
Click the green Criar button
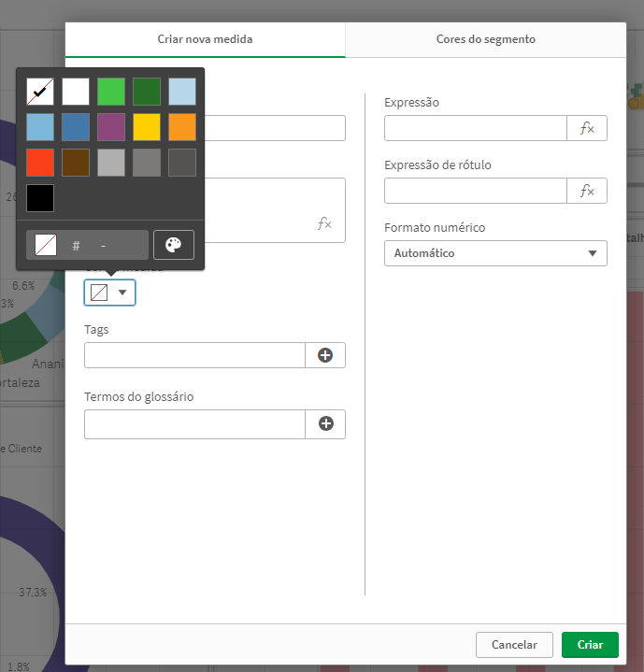[x=590, y=645]
